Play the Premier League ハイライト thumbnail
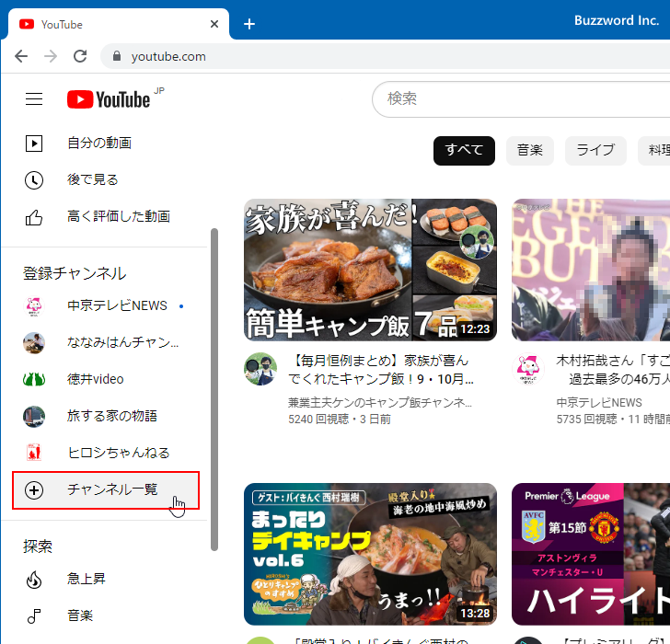 [x=591, y=555]
